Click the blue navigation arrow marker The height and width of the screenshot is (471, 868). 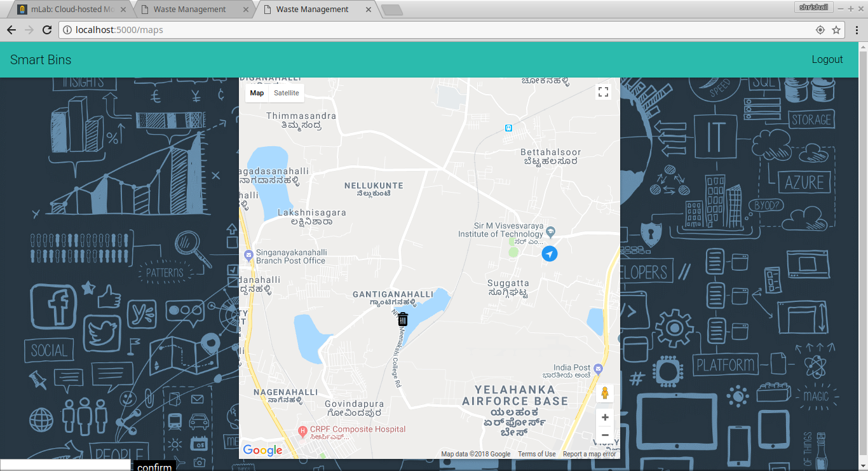point(550,254)
